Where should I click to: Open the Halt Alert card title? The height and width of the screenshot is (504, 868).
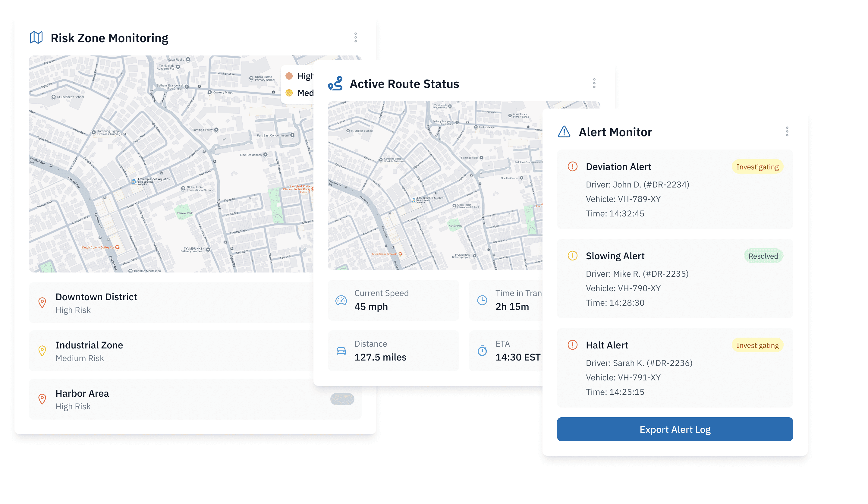607,345
